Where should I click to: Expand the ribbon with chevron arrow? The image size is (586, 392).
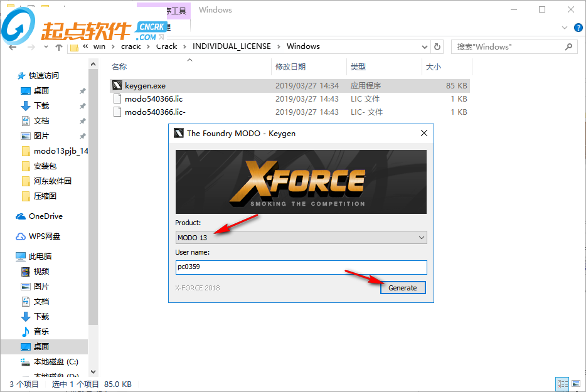pyautogui.click(x=565, y=28)
